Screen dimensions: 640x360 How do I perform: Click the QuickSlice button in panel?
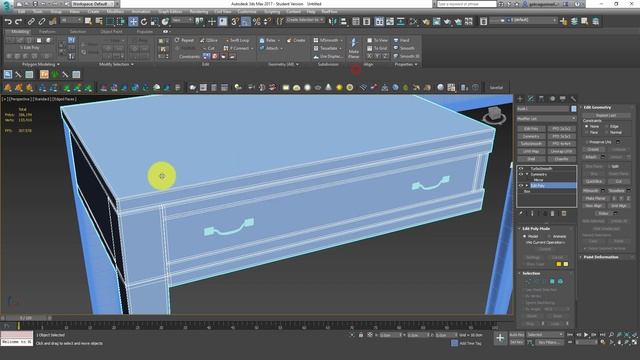[594, 181]
